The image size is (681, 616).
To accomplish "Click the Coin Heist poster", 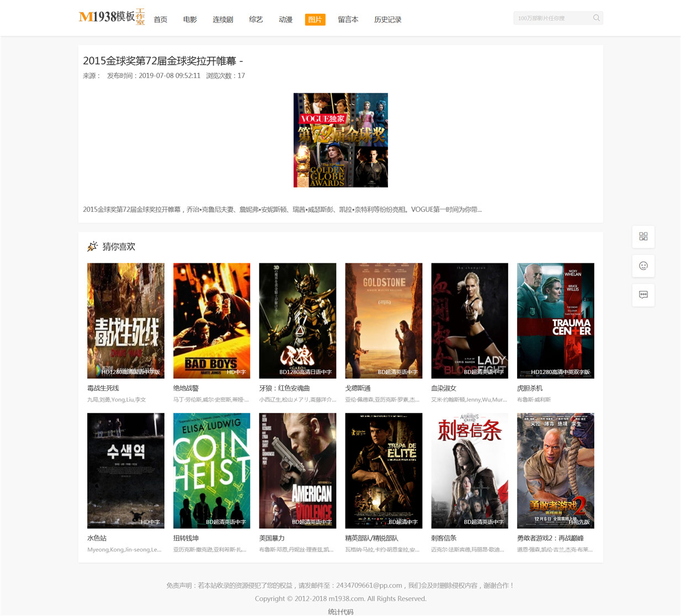I will (x=212, y=471).
